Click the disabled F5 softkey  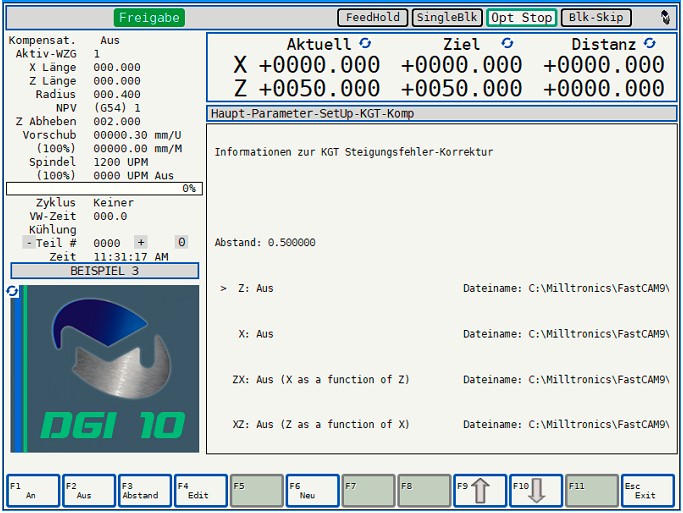257,491
